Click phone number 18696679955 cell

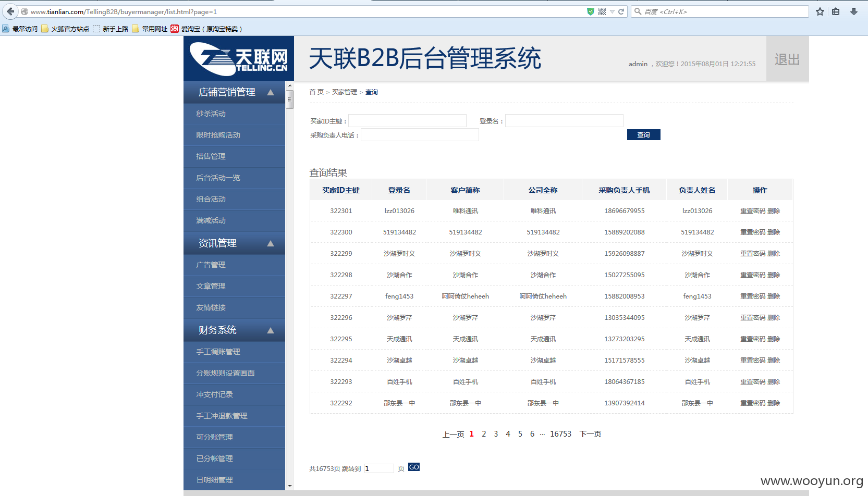(625, 211)
